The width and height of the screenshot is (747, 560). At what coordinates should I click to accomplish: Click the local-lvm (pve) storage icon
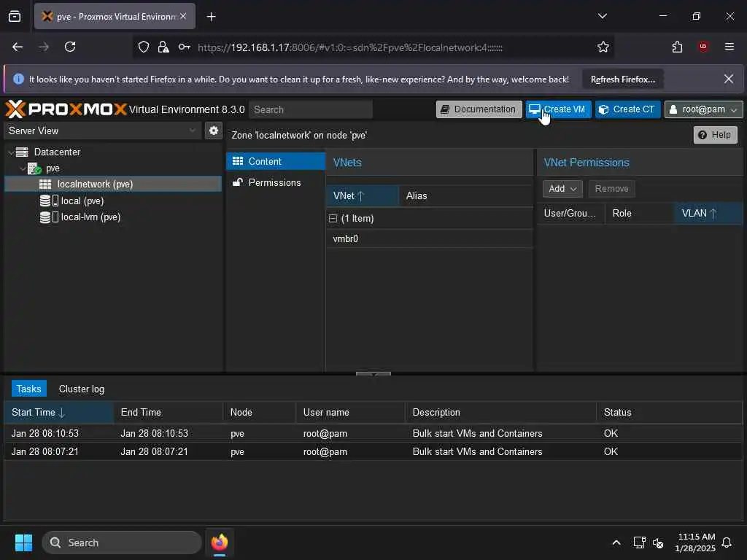pos(49,217)
